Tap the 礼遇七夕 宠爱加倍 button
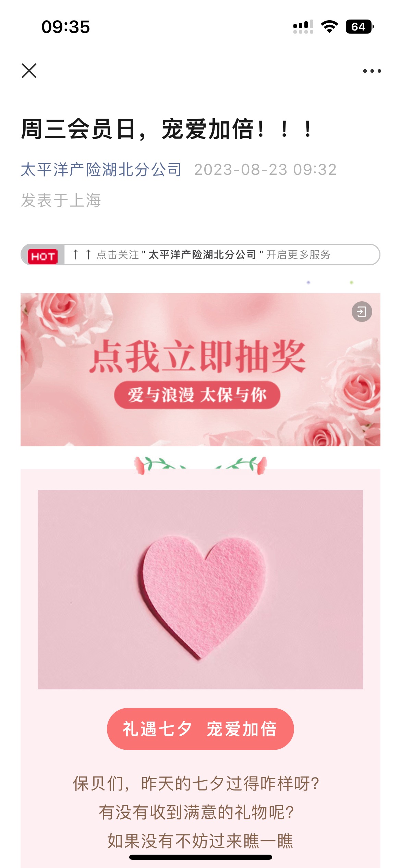The image size is (401, 868). [x=200, y=729]
